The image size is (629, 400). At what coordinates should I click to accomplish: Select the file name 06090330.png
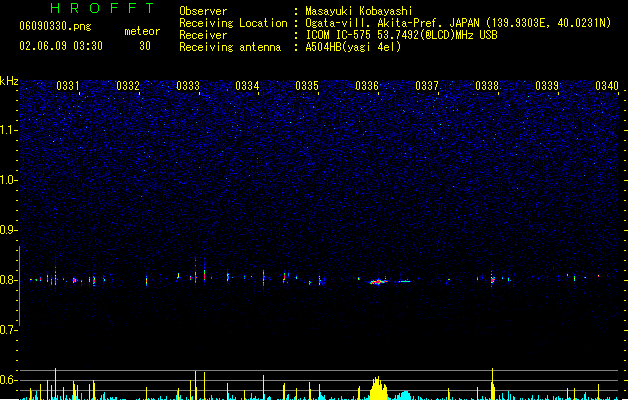(55, 26)
